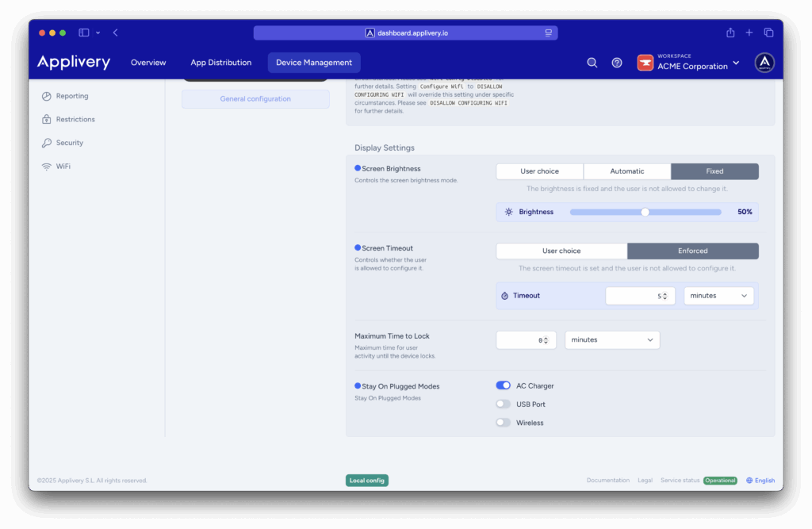This screenshot has width=812, height=529.
Task: Enable the USB Port toggle
Action: (503, 404)
